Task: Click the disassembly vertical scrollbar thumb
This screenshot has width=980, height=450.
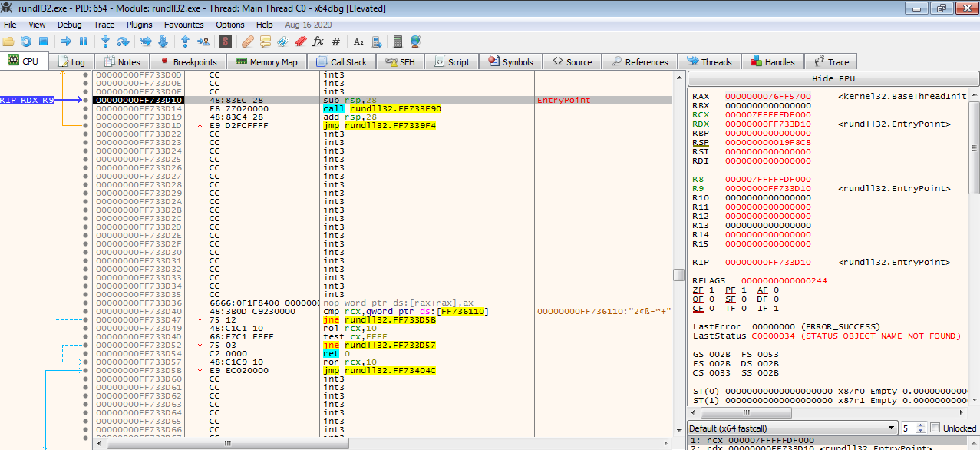Action: tap(678, 275)
